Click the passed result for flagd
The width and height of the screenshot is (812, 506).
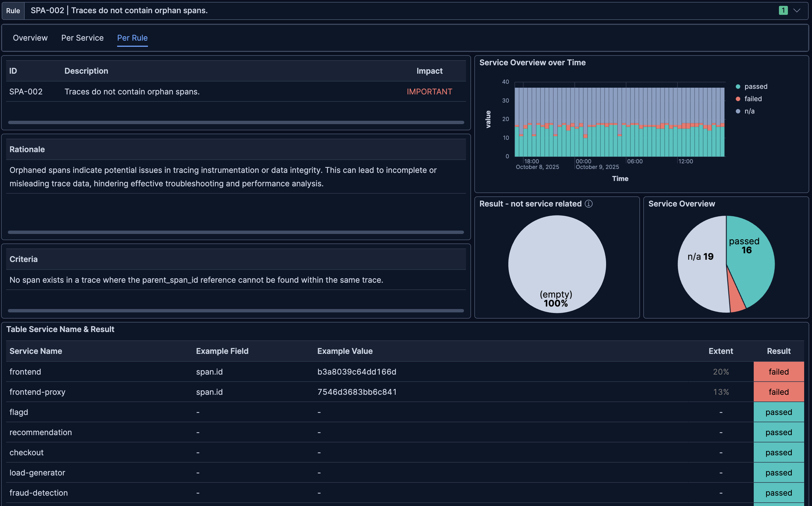779,412
